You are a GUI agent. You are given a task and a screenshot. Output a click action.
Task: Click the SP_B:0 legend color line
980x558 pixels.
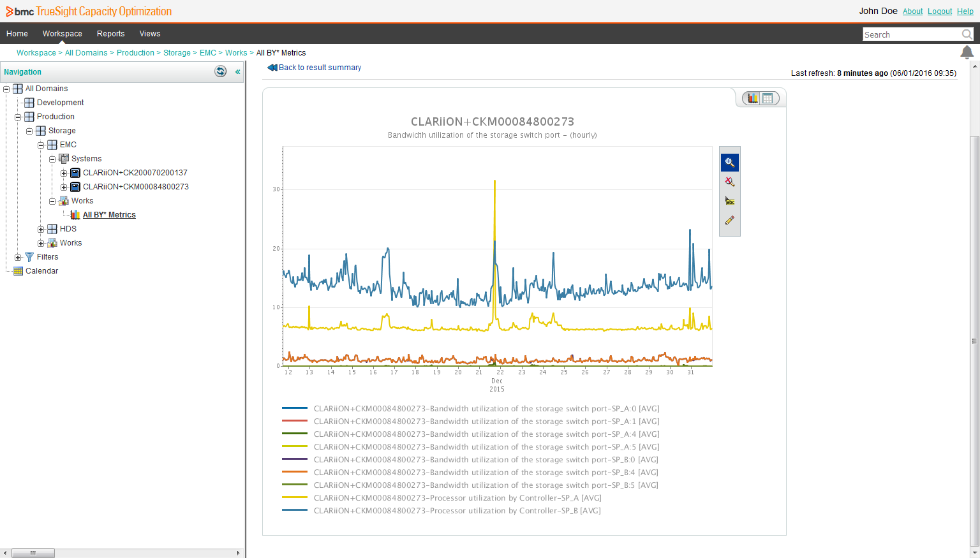[295, 459]
